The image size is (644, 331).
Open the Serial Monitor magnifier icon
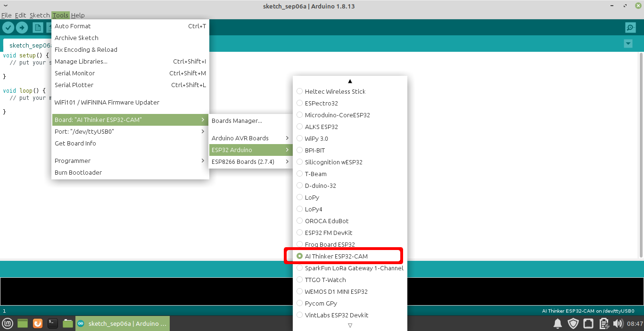pos(630,27)
